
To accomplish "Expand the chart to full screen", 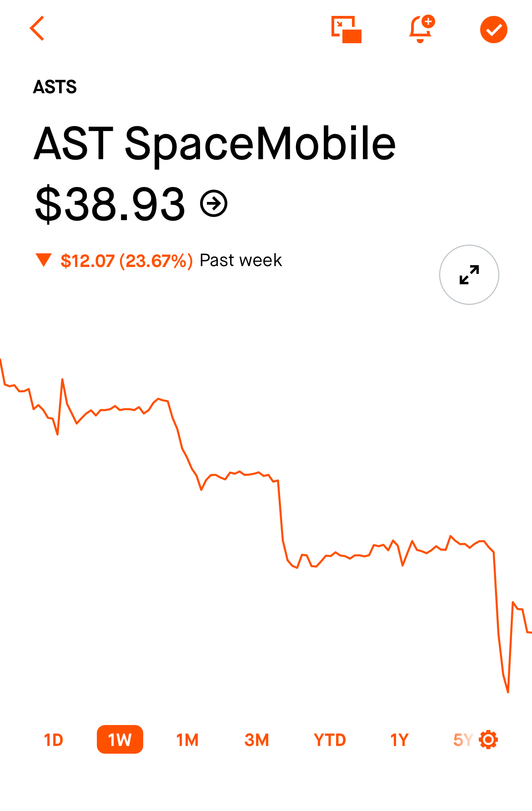I will coord(469,275).
